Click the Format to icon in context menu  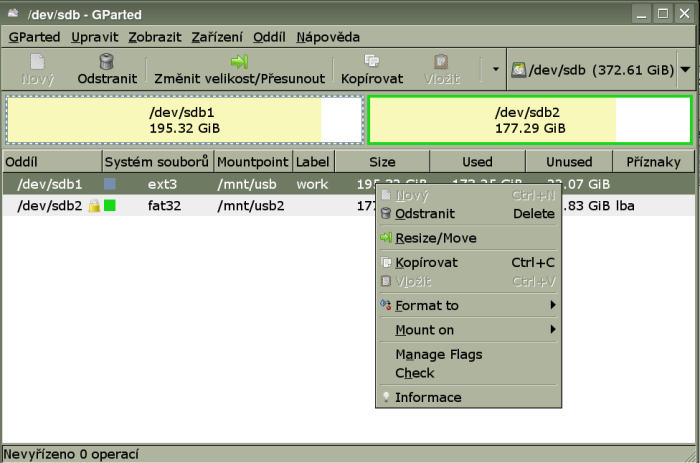[386, 305]
